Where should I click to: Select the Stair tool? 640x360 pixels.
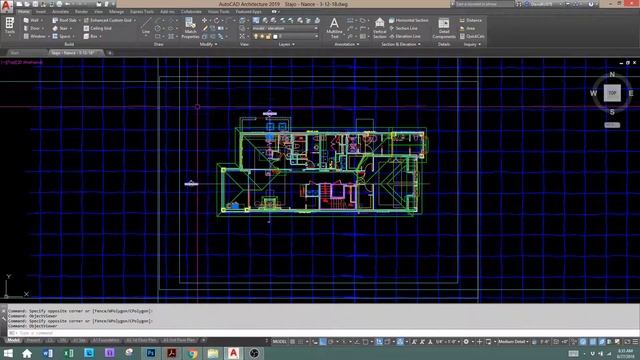click(x=60, y=28)
